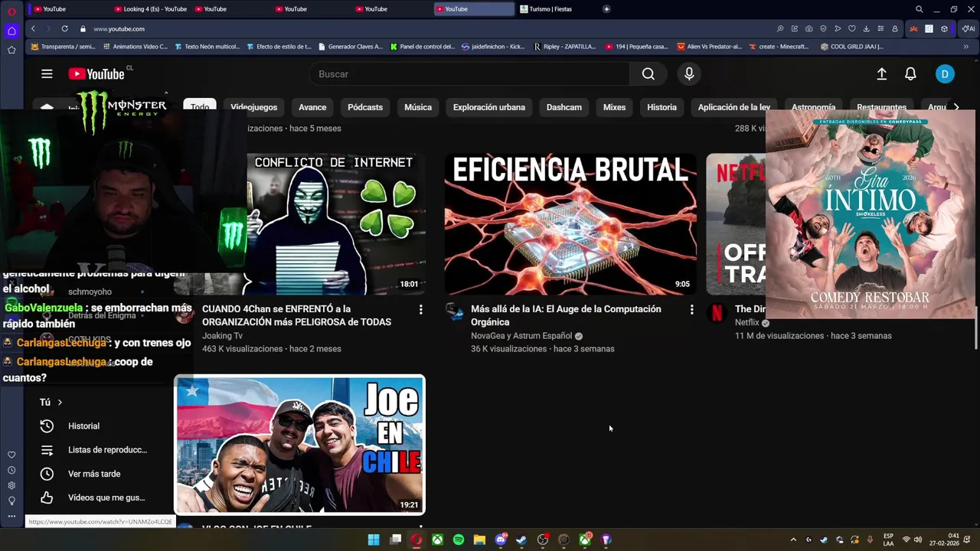Select the 'Videojuegos' filter chip
The image size is (980, 551).
pos(253,107)
